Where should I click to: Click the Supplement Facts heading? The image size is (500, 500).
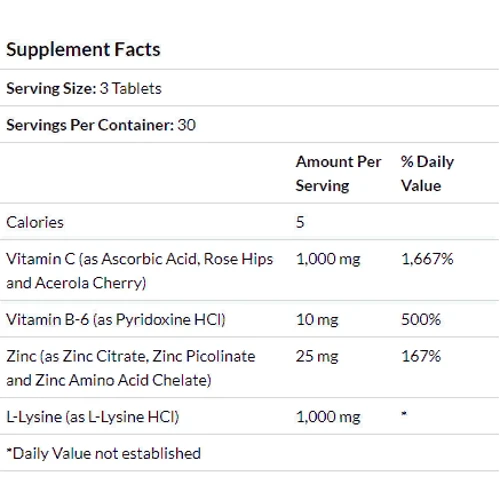pos(83,50)
